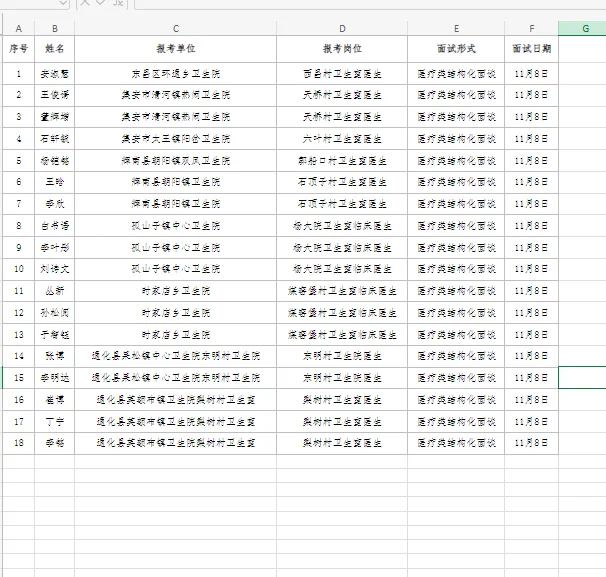Viewport: 606px width, 577px height.
Task: Select the cell with serial number 15
Action: pos(19,378)
